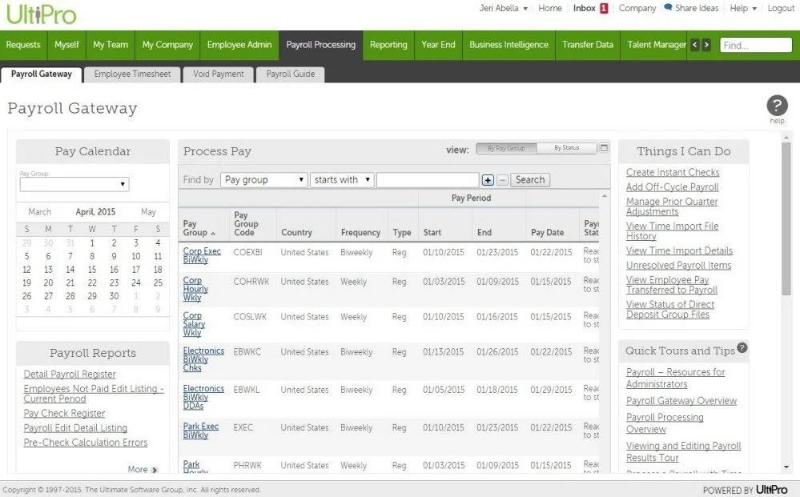Screen dimensions: 800x497
Task: Open the Myself menu
Action: coord(67,45)
